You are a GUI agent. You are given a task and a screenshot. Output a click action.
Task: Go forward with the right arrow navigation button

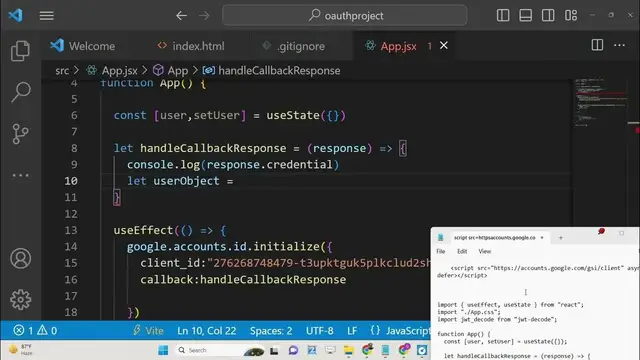pyautogui.click(x=204, y=16)
